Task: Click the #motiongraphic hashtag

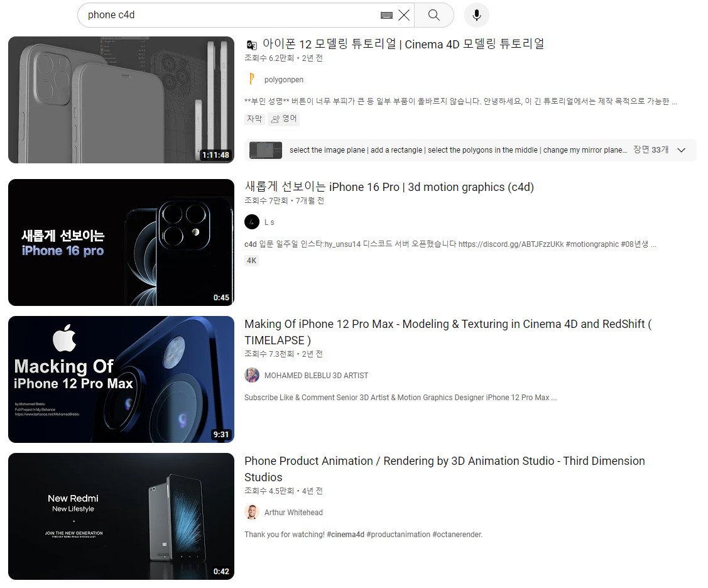Action: pos(592,244)
